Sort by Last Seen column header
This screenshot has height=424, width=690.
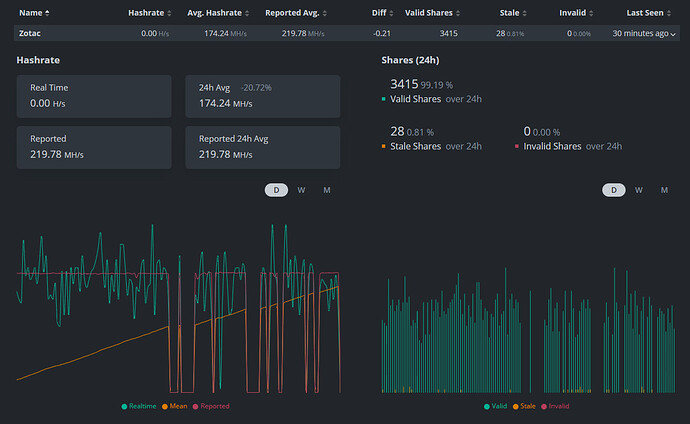[x=649, y=13]
